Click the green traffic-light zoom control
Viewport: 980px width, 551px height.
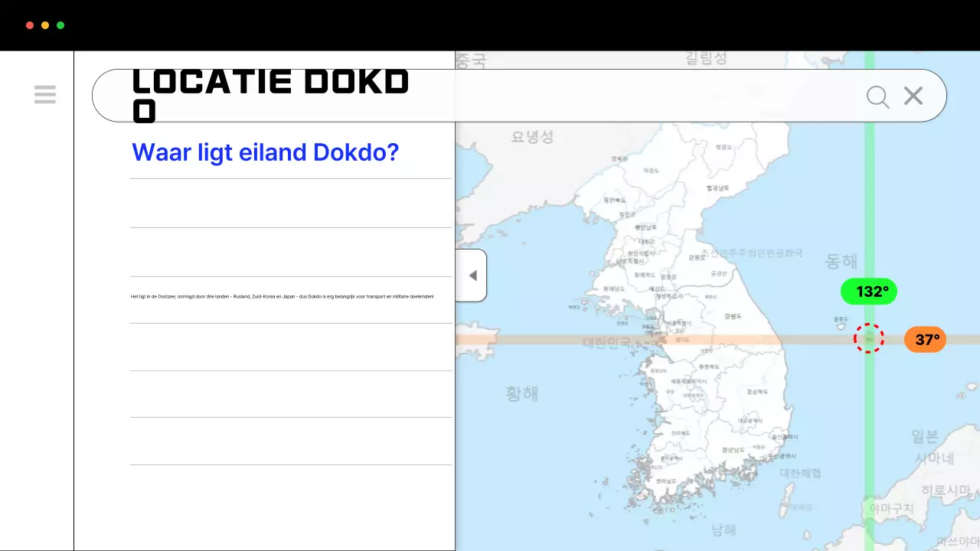click(59, 24)
